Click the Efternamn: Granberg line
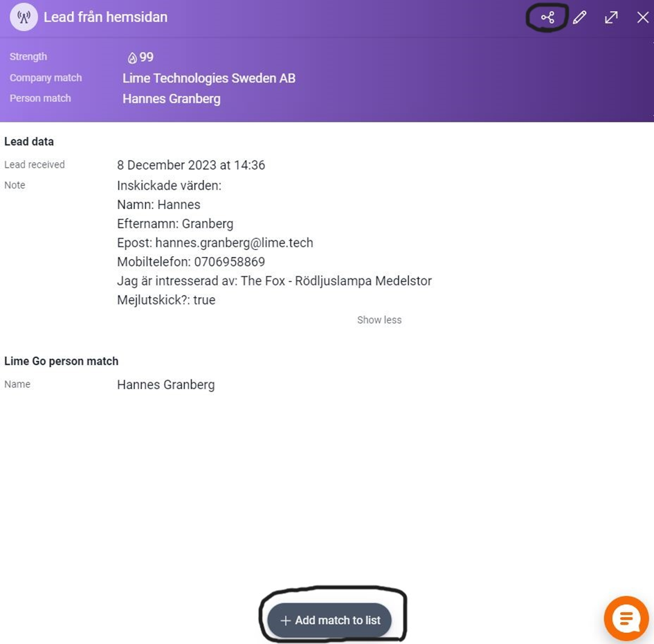Screen dimensions: 654x644 point(175,224)
